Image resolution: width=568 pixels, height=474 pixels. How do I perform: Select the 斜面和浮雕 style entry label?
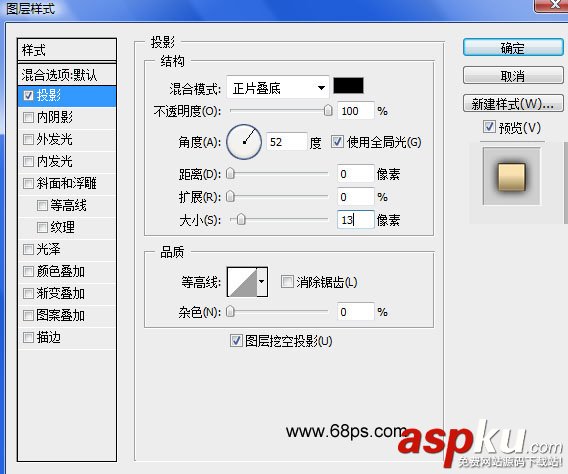pyautogui.click(x=66, y=183)
